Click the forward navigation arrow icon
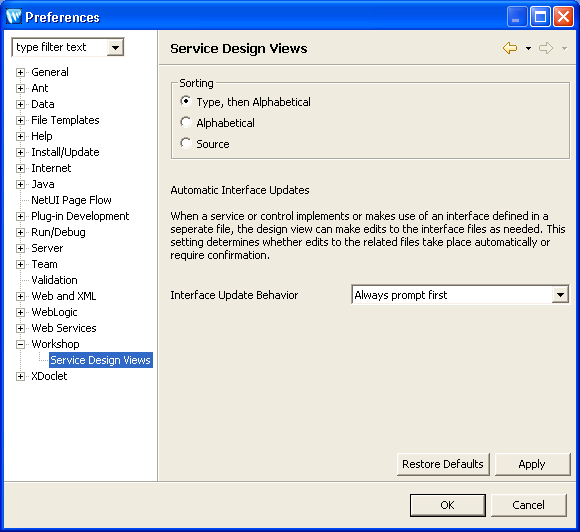 pos(546,48)
